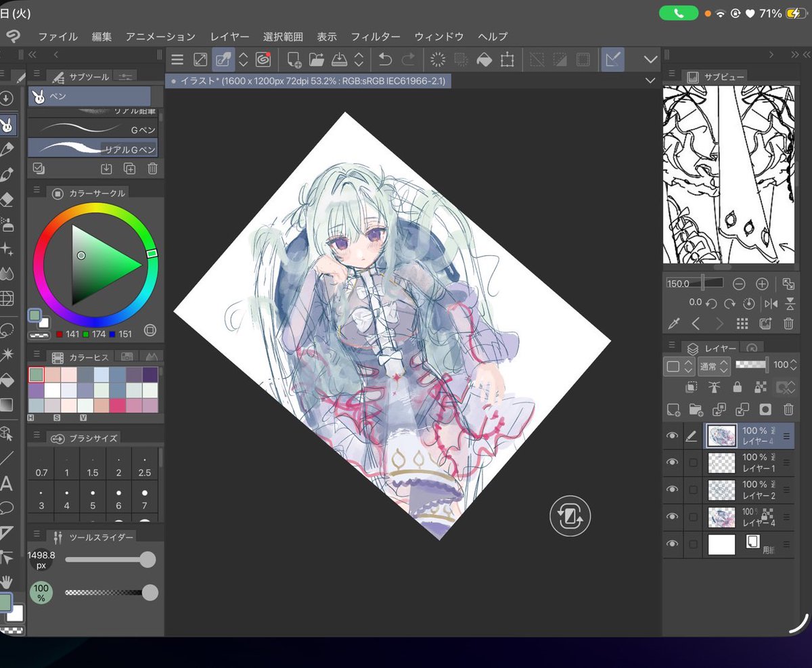Screen dimensions: 812x668
Task: Duplicate sub tool icon in sub tool panel
Action: pos(129,169)
